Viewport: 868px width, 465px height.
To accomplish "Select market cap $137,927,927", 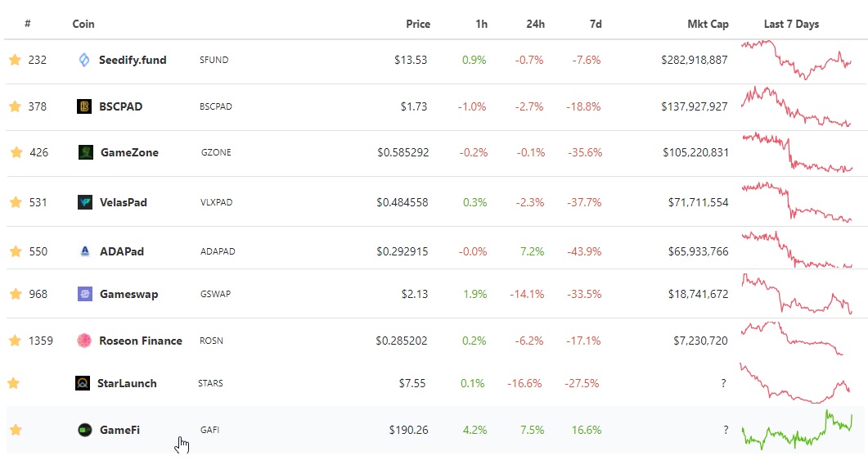I will tap(695, 106).
